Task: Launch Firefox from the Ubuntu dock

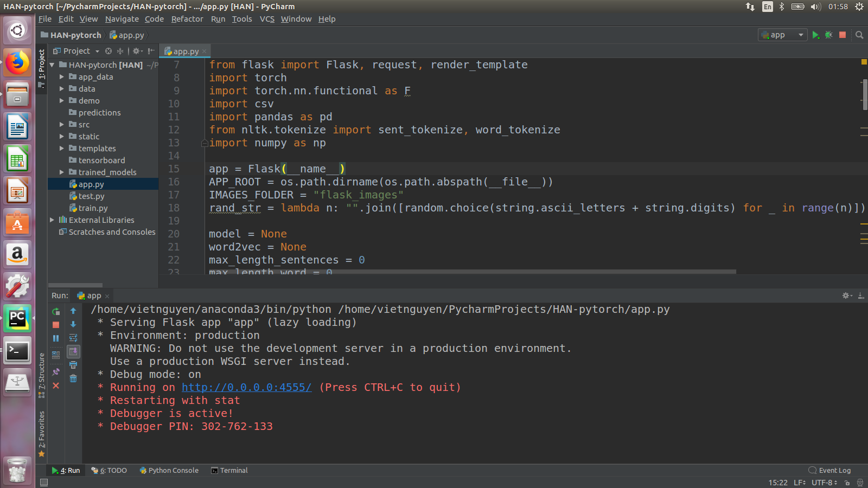Action: [x=17, y=63]
